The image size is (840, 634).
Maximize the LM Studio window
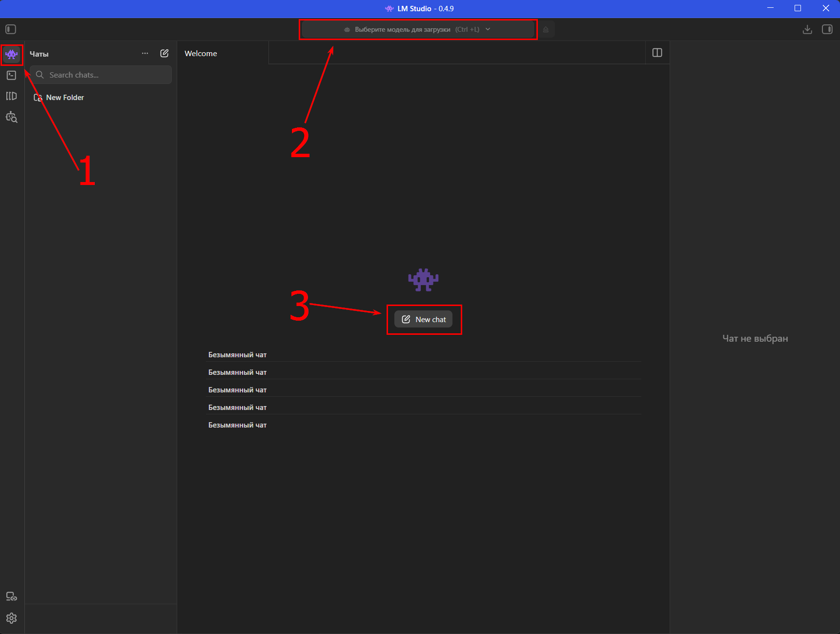[x=798, y=8]
